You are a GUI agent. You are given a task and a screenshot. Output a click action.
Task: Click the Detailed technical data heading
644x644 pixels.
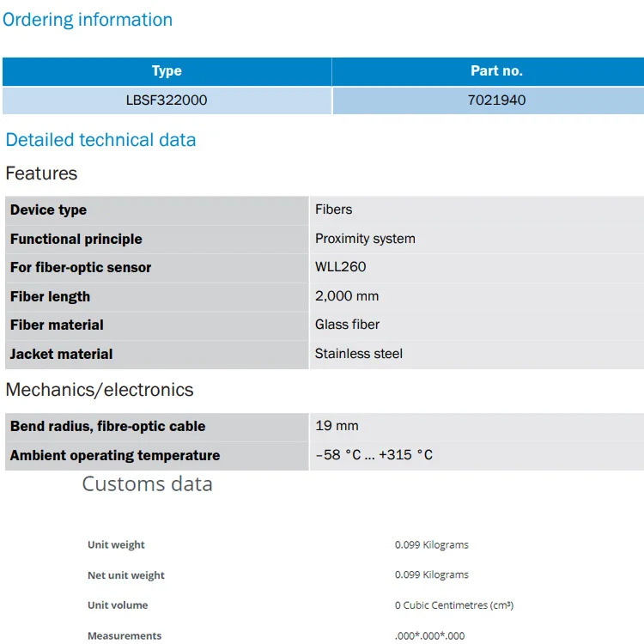pos(100,140)
